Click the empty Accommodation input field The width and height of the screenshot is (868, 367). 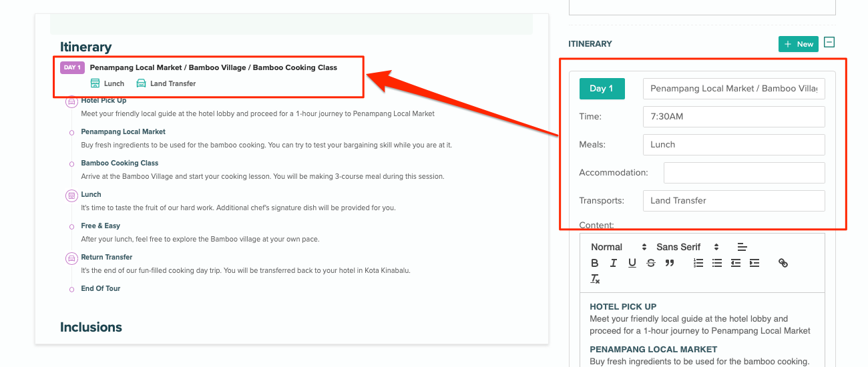(744, 173)
